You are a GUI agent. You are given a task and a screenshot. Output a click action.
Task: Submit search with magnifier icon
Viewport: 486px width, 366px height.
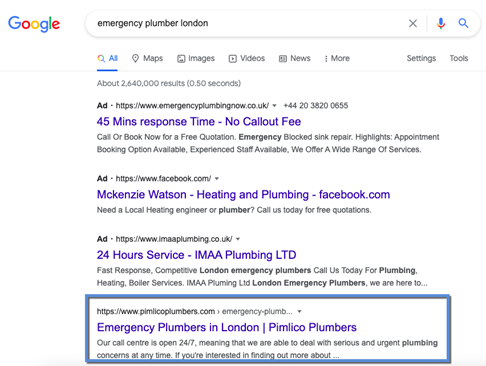tap(463, 23)
